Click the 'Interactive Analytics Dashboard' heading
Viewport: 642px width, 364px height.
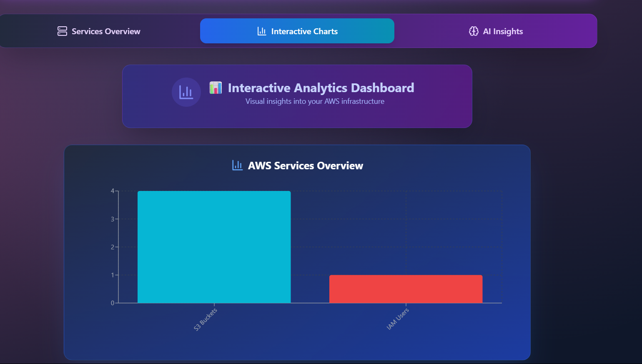321,88
